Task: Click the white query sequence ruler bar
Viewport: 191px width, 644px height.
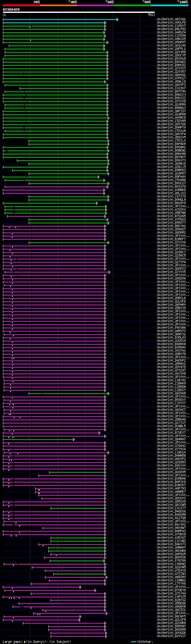Action: [79, 12]
